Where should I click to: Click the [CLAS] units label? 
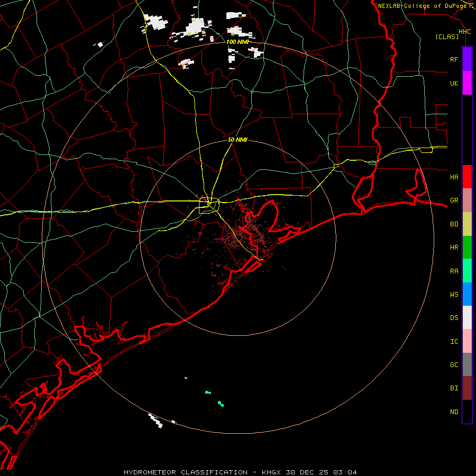(447, 36)
